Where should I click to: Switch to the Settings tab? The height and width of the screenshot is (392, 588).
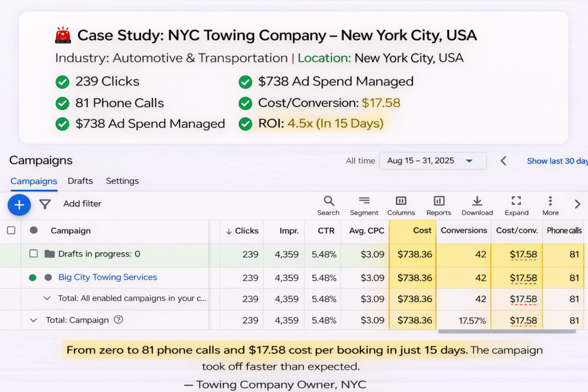(x=122, y=181)
